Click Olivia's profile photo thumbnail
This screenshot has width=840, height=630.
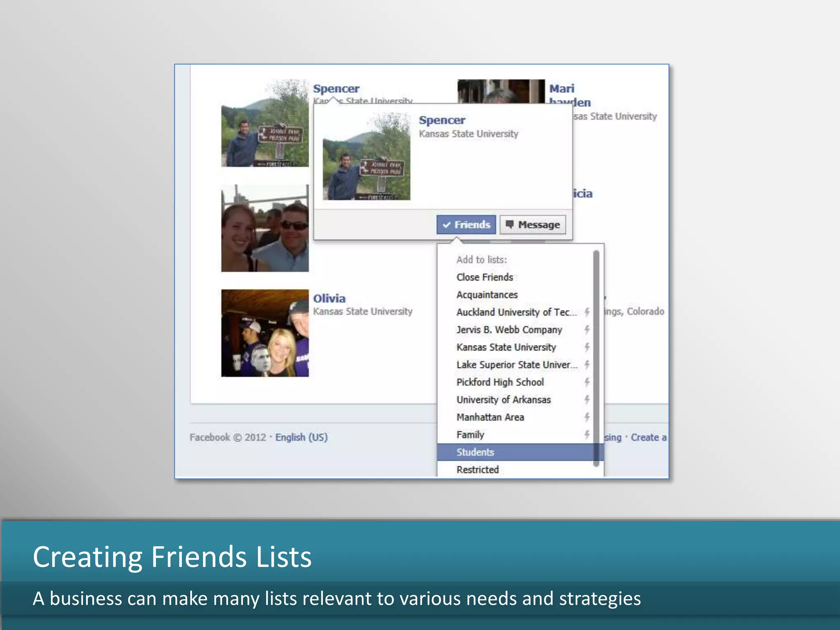point(265,333)
